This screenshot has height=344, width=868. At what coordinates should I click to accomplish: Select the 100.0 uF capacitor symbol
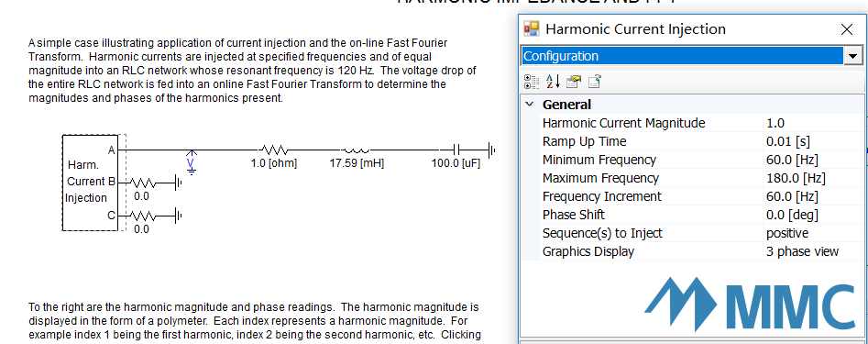point(456,150)
